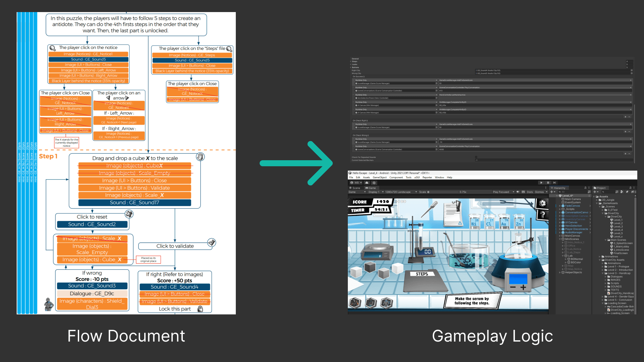Viewport: 644px width, 362px height.
Task: Select the first hero portrait in the game
Action: [355, 303]
